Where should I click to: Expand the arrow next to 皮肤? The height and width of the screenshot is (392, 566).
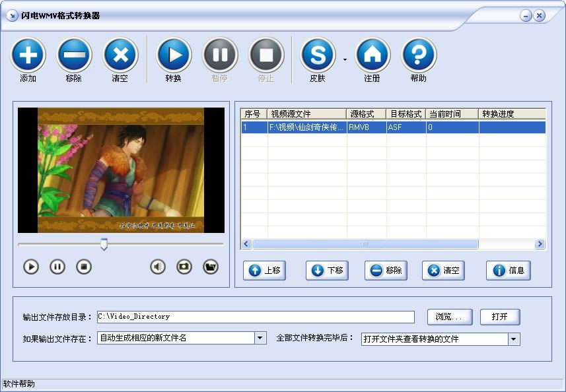point(345,59)
